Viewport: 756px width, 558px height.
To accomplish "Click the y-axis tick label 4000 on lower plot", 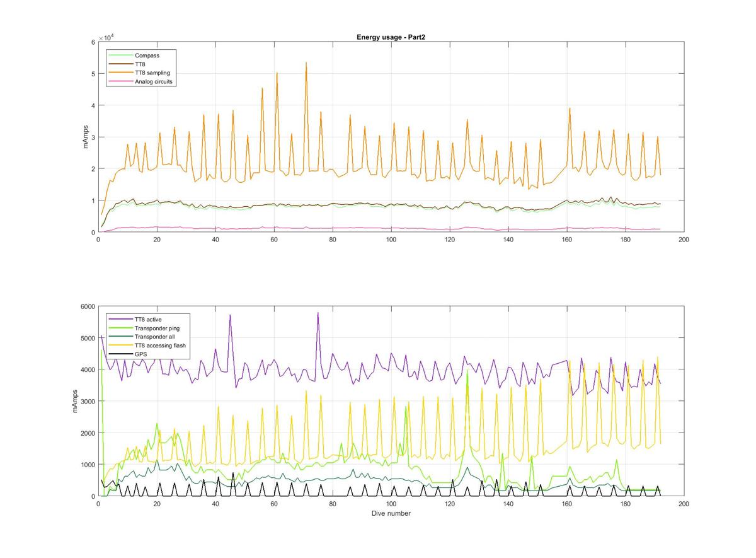I will (88, 369).
